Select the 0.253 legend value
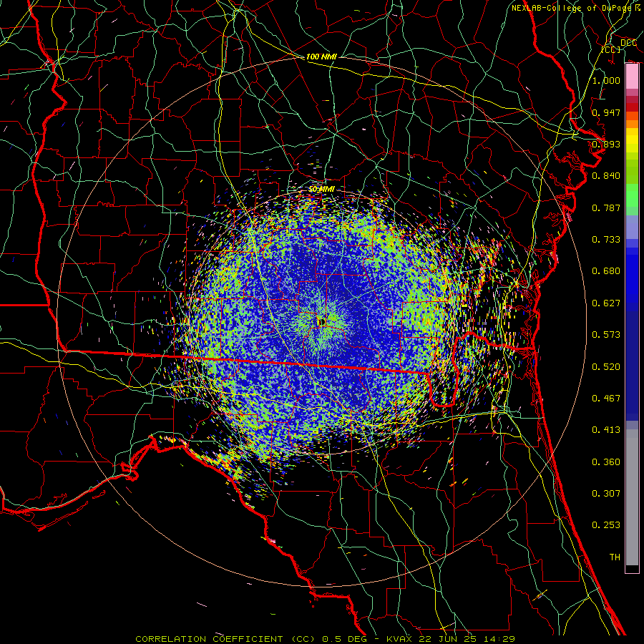 606,525
